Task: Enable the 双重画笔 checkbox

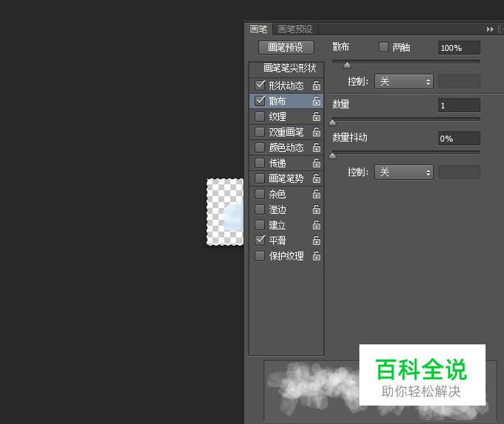Action: click(x=260, y=132)
